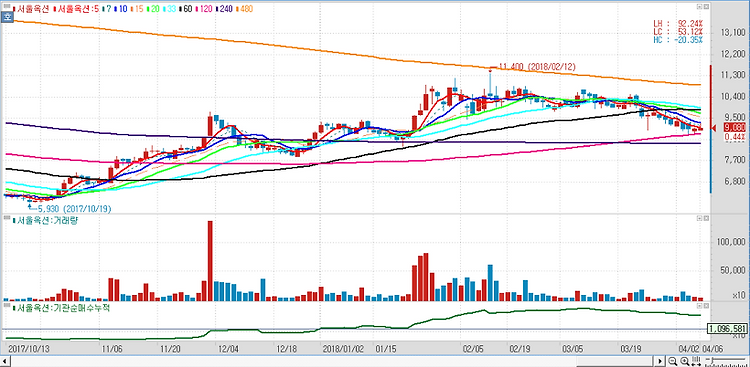Screen dimensions: 750x367
Task: Click the LC : 53.12% statistic
Action: [678, 32]
